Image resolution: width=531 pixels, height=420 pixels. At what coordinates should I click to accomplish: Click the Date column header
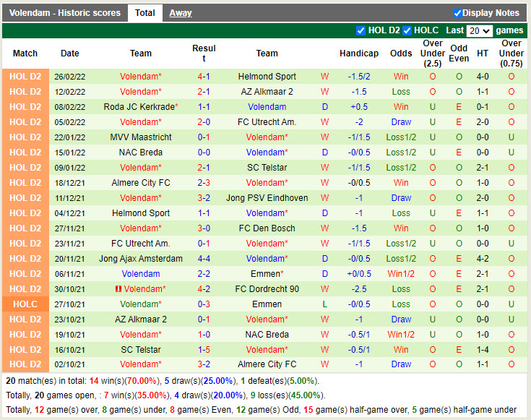click(70, 53)
